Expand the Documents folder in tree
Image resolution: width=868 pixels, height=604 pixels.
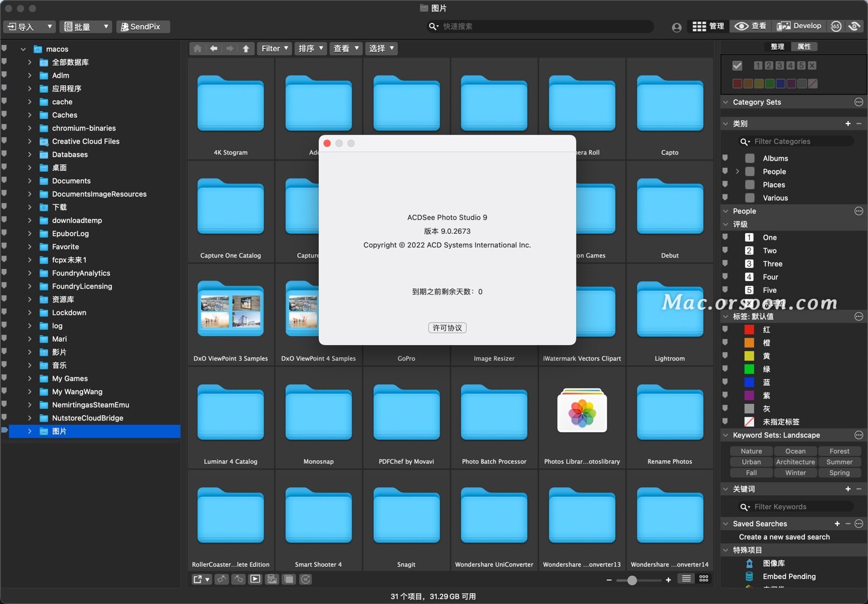point(29,181)
